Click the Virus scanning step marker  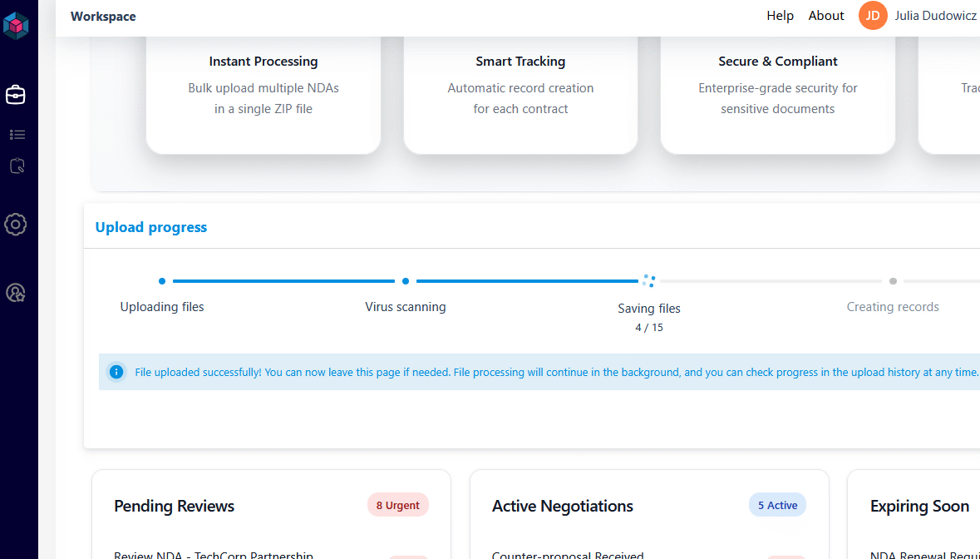(x=406, y=281)
